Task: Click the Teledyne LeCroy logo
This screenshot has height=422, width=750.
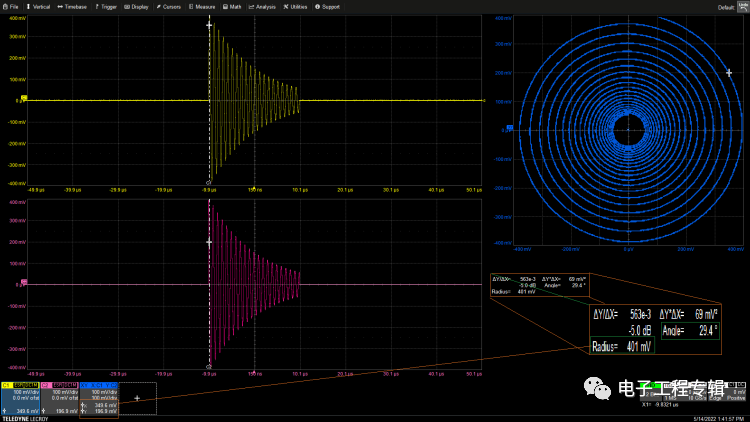Action: click(25, 419)
